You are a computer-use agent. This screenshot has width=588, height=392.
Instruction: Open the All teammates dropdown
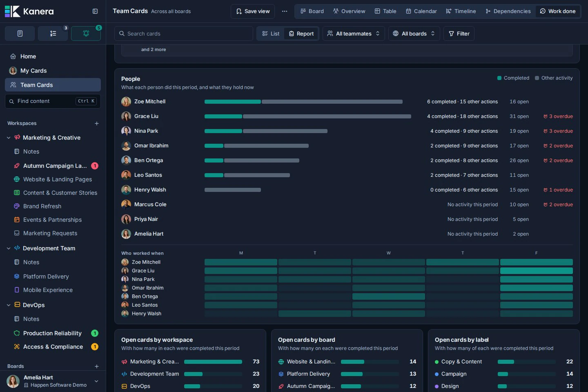pyautogui.click(x=354, y=33)
